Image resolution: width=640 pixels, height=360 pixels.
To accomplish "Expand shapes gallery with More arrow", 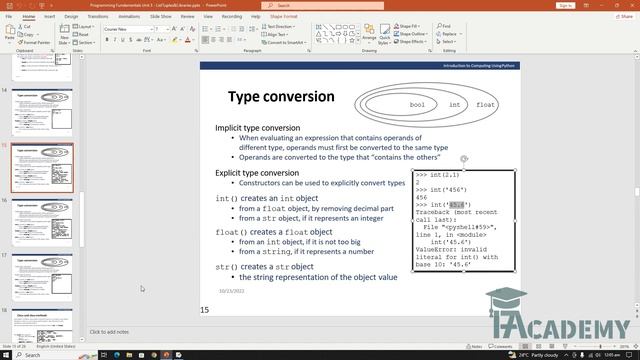I will [x=358, y=41].
